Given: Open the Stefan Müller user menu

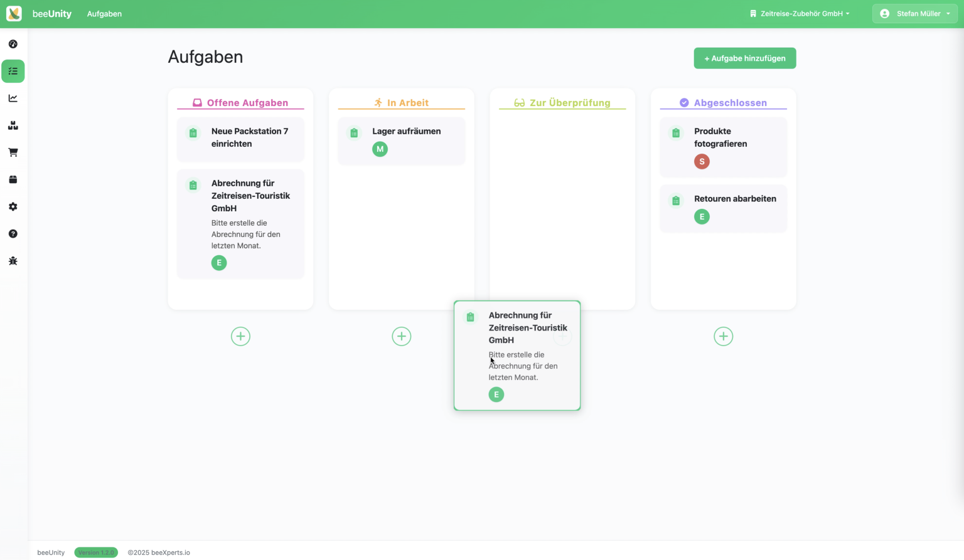Looking at the screenshot, I should click(x=914, y=14).
